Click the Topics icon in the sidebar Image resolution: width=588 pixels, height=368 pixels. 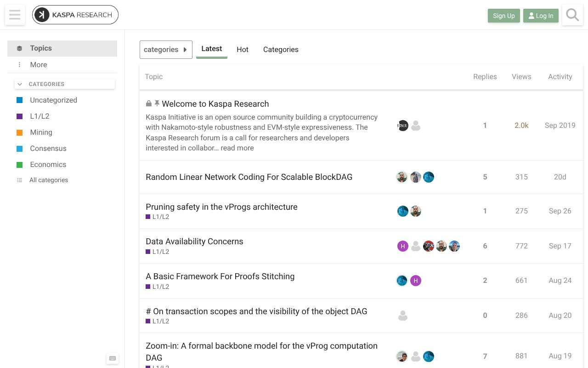click(19, 48)
